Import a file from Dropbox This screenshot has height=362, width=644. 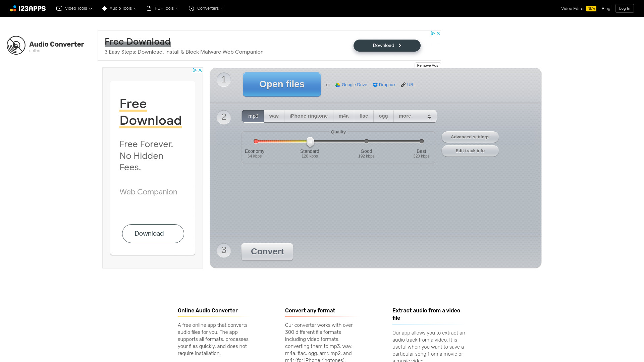384,85
